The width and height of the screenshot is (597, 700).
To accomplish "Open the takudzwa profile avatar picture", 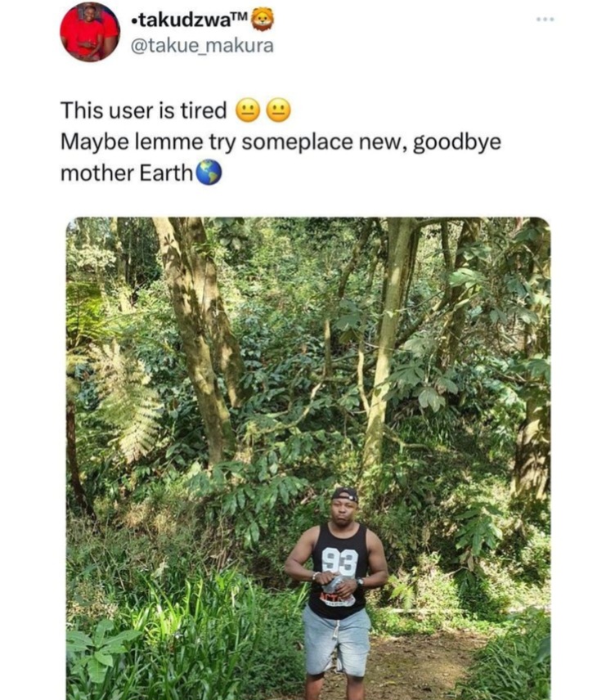I will 90,32.
